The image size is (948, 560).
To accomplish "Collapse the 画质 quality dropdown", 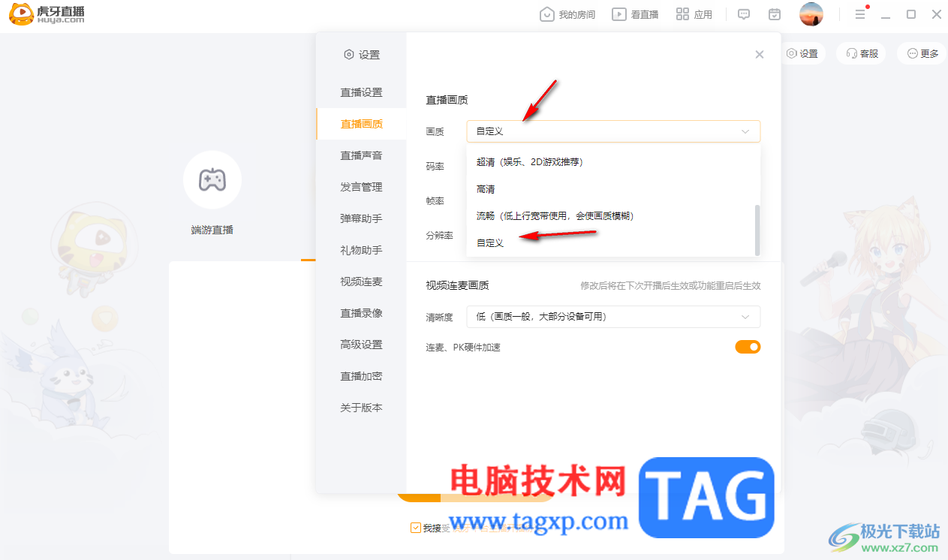I will click(x=613, y=131).
